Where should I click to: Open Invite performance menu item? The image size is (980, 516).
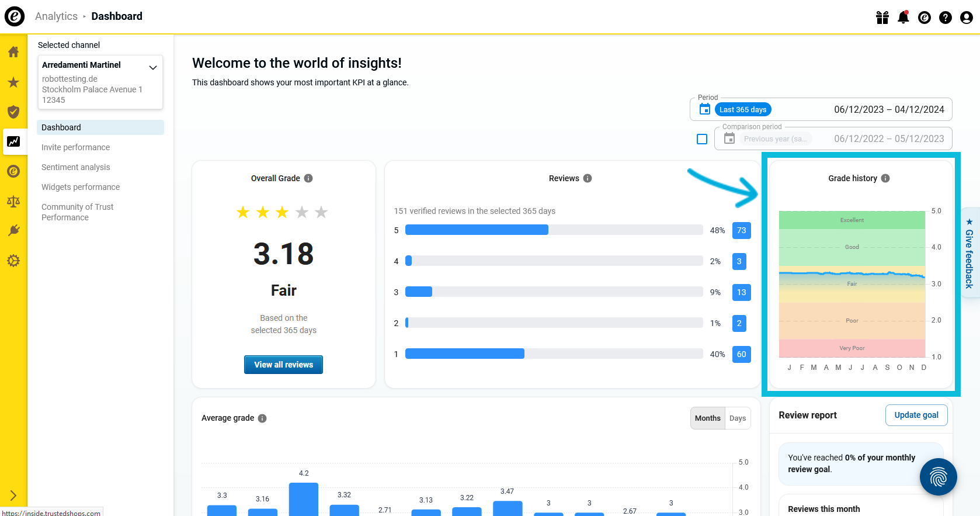[x=75, y=147]
